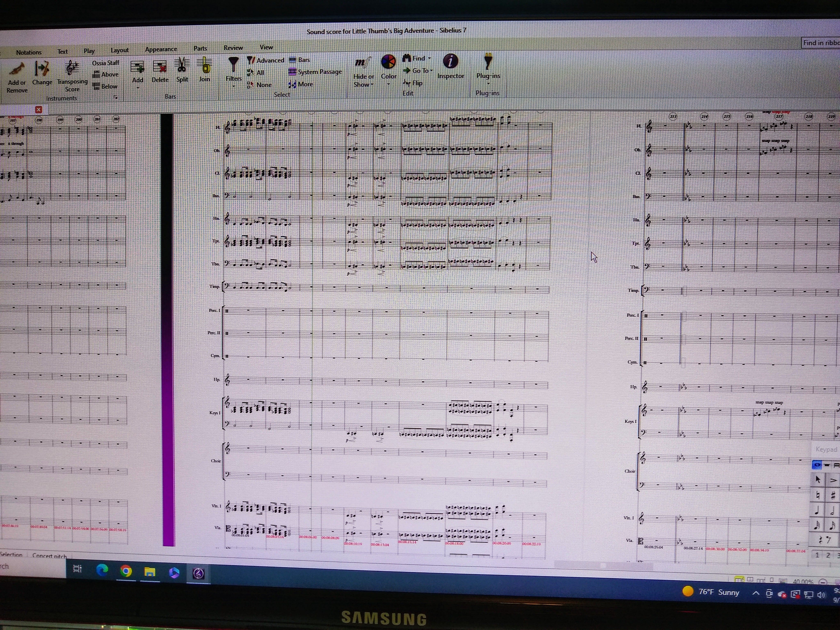Close the document tab with red X
This screenshot has height=630, width=840.
click(x=39, y=109)
